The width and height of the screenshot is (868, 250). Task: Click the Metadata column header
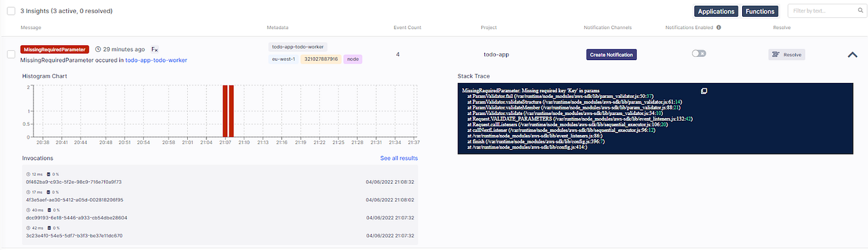277,28
